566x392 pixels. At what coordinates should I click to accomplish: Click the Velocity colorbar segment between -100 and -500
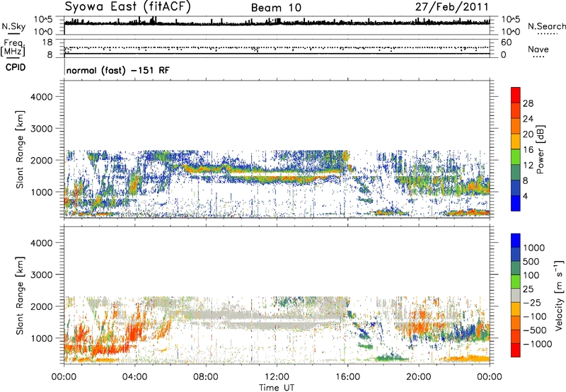pos(516,323)
